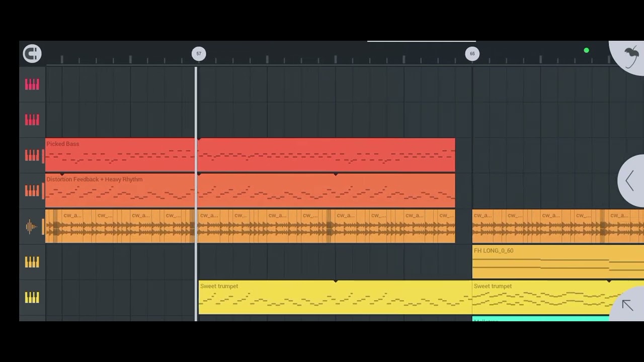Screen dimensions: 644x362
Task: Tap the diagonal arrow corner button
Action: click(627, 305)
